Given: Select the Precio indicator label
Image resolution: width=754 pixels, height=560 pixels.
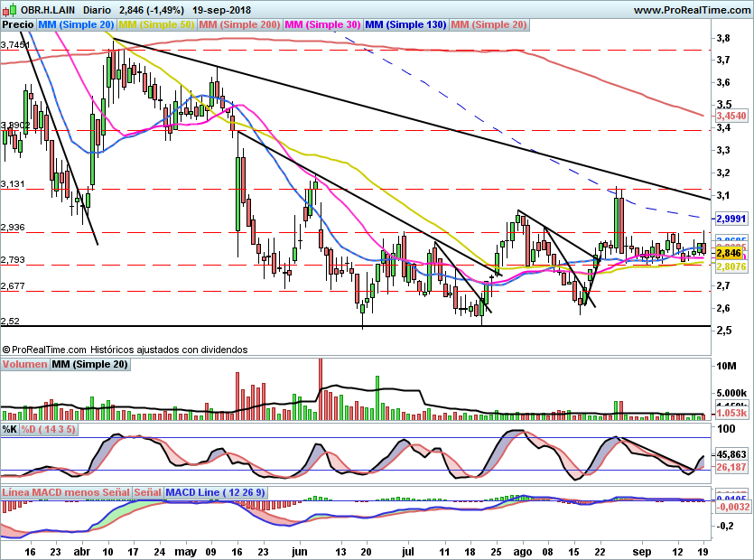Looking at the screenshot, I should (x=19, y=24).
